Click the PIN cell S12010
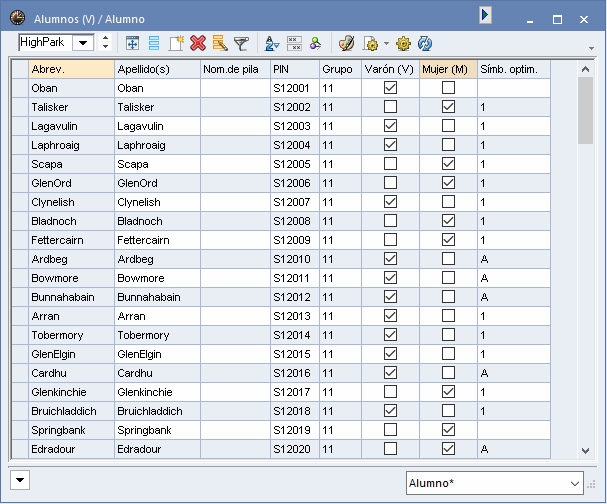607x504 pixels. [x=292, y=259]
